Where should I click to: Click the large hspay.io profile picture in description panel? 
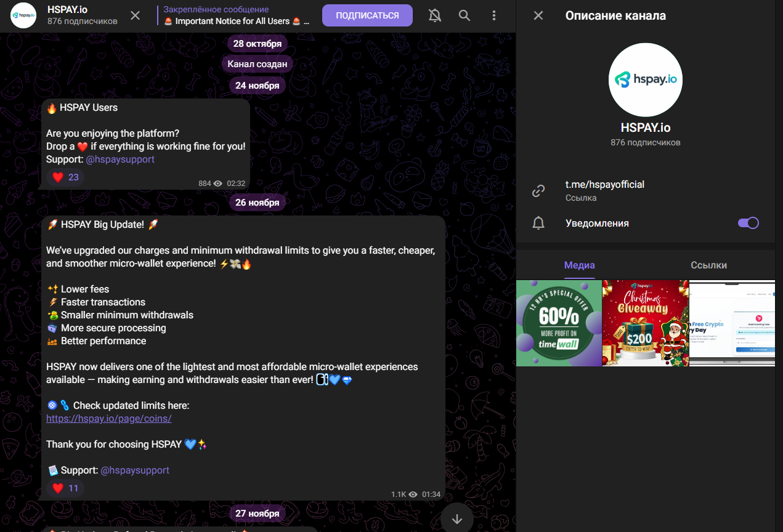coord(645,79)
